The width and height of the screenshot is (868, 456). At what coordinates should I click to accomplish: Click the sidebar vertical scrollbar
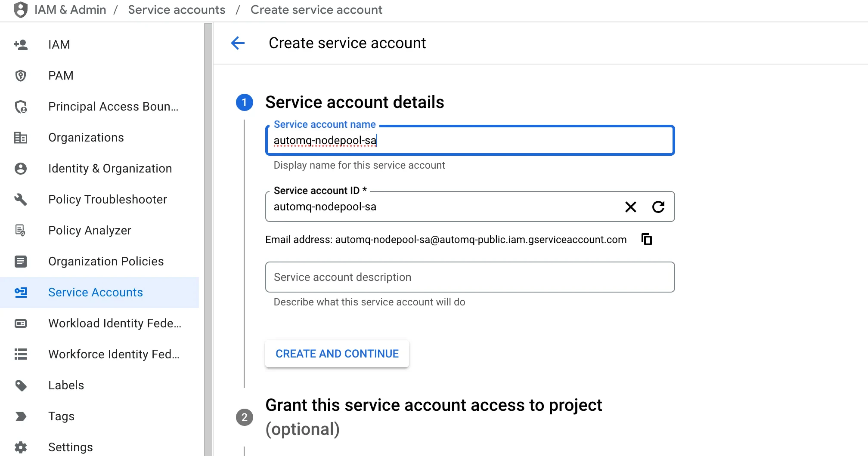pos(208,240)
